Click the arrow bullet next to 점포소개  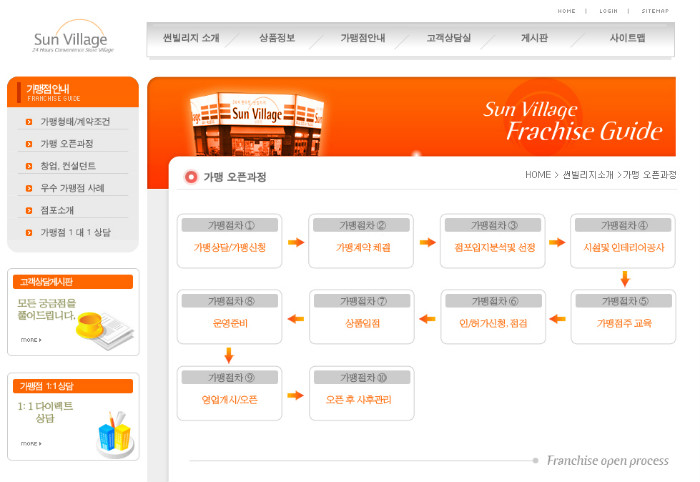click(30, 210)
